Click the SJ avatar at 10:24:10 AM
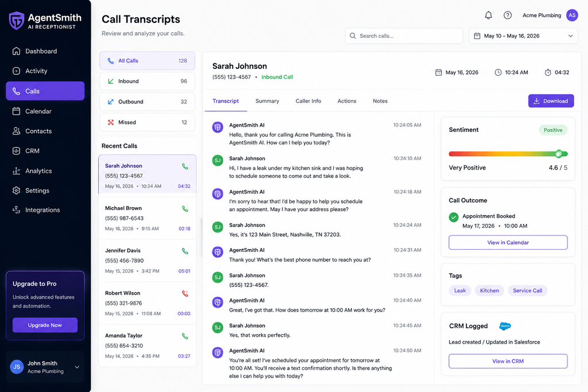This screenshot has width=588, height=392. click(218, 160)
